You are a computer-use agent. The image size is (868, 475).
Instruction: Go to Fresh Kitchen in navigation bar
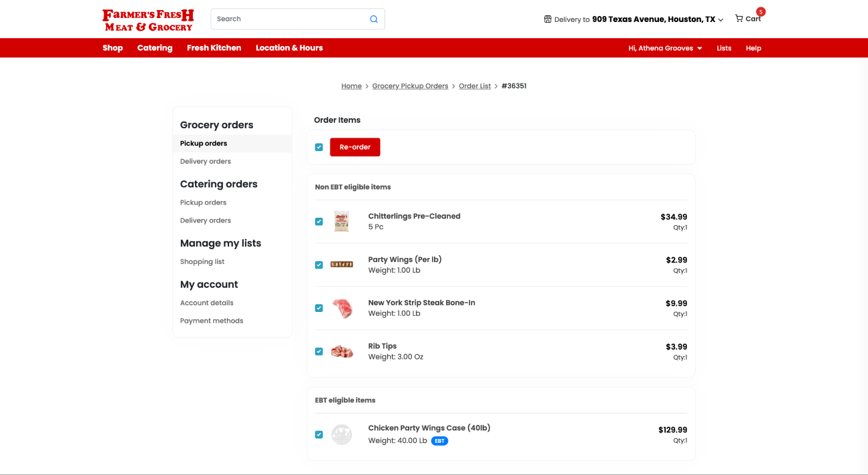pyautogui.click(x=214, y=48)
